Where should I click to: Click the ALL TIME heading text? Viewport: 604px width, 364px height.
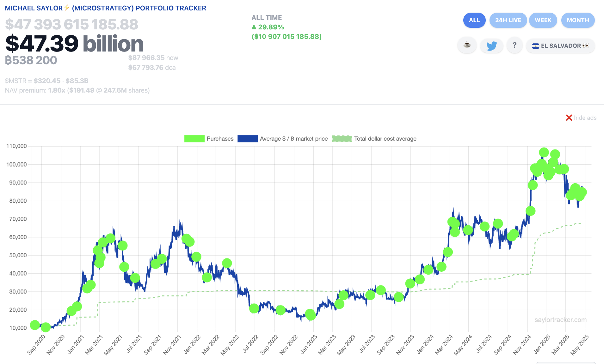click(x=267, y=18)
